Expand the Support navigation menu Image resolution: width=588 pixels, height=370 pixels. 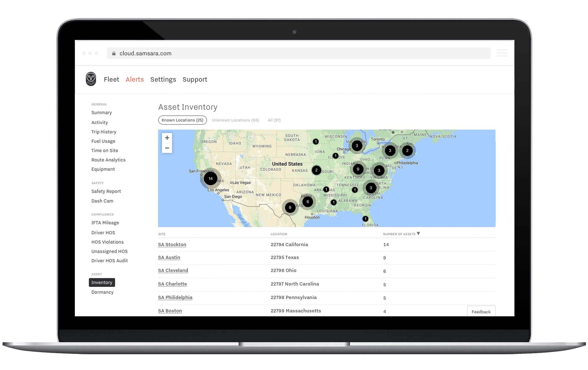tap(194, 79)
